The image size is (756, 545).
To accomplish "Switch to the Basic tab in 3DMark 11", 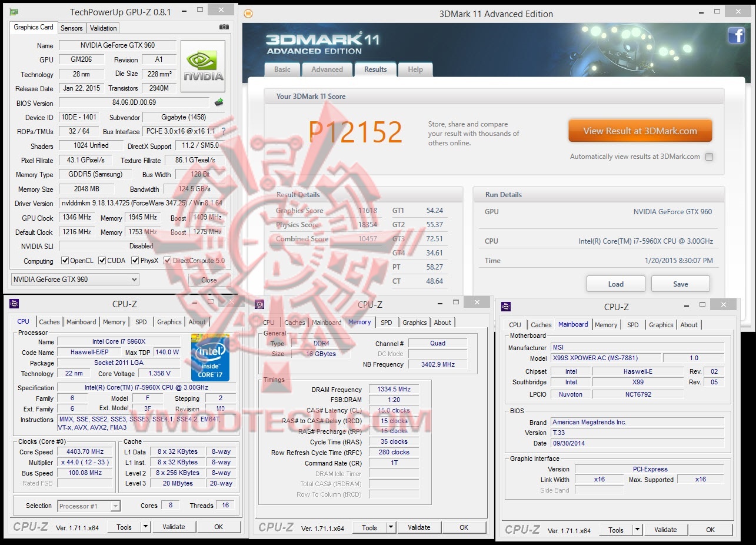I will (282, 69).
